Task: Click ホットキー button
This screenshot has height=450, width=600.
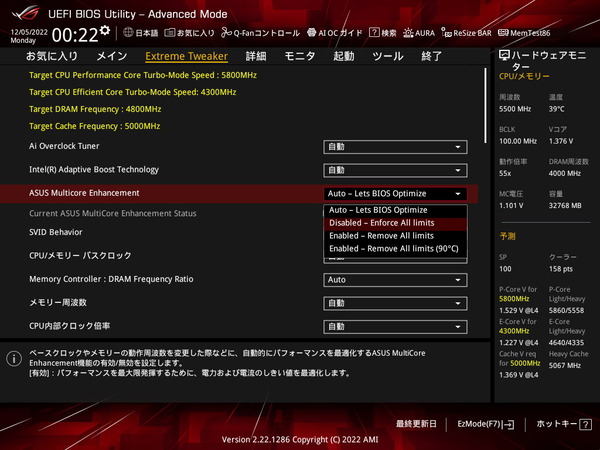Action: tap(564, 424)
